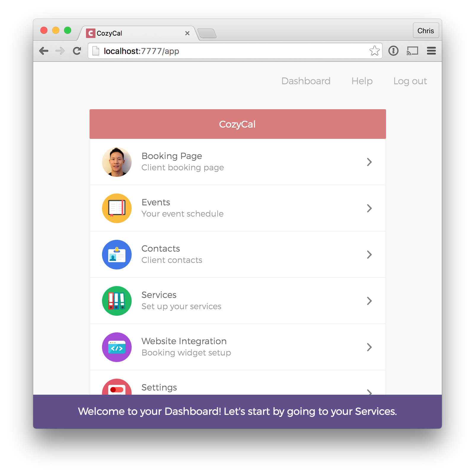This screenshot has width=475, height=476.
Task: Expand Events row chevron arrow
Action: coord(369,208)
